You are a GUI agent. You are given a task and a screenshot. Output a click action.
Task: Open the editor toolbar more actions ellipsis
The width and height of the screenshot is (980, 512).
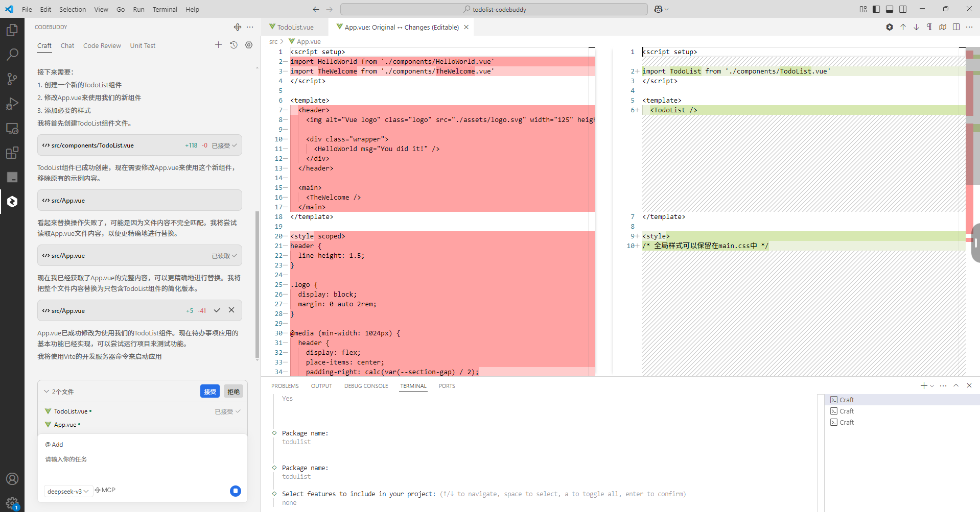(969, 27)
